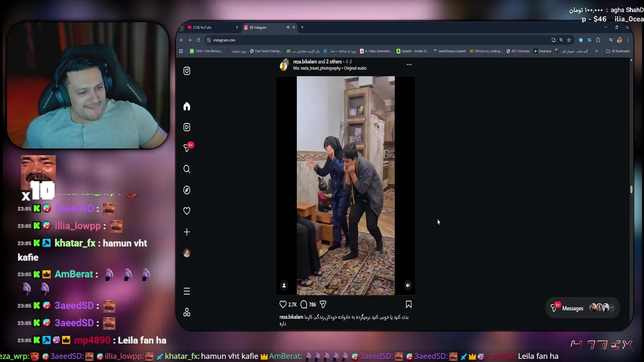Open the Original audio link

(x=355, y=68)
